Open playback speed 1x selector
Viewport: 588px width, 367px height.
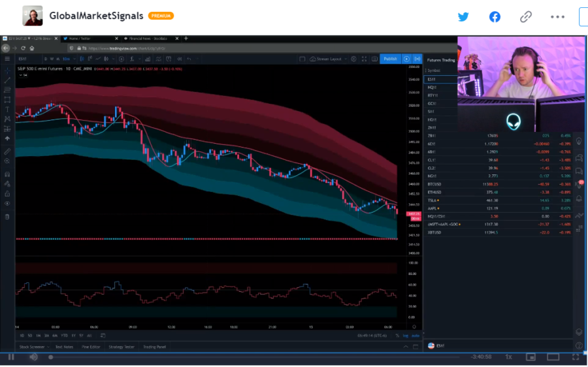pyautogui.click(x=508, y=357)
